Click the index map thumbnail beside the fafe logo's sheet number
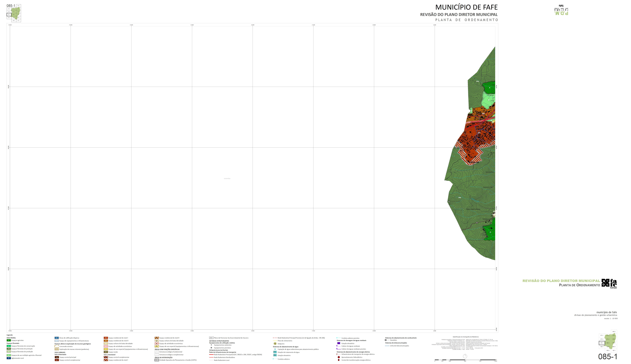Screen dimensions: 631x364 point(608,341)
